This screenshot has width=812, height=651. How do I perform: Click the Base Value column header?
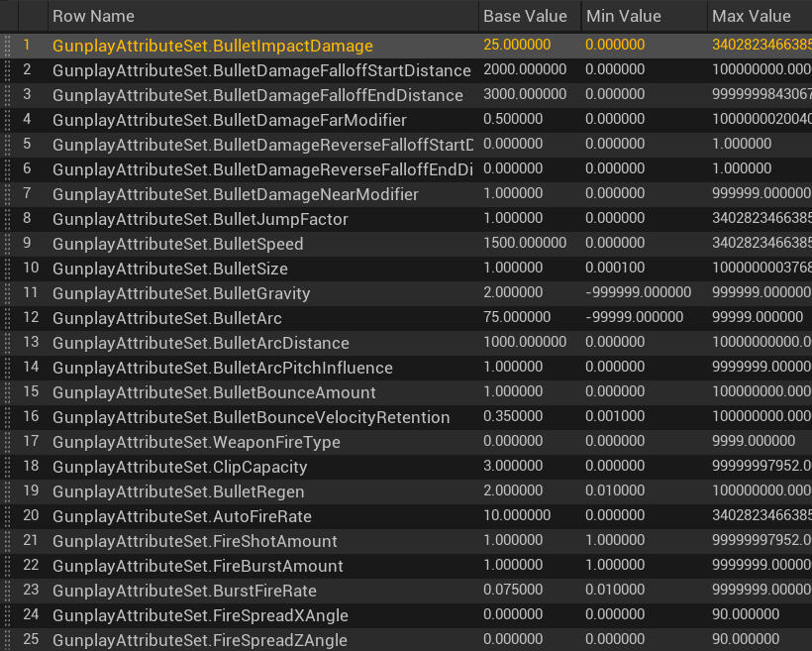[525, 16]
